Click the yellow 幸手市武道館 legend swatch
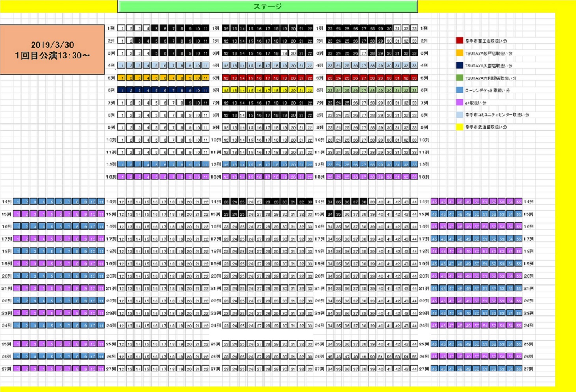Viewport: 576px width, 392px height. click(459, 127)
